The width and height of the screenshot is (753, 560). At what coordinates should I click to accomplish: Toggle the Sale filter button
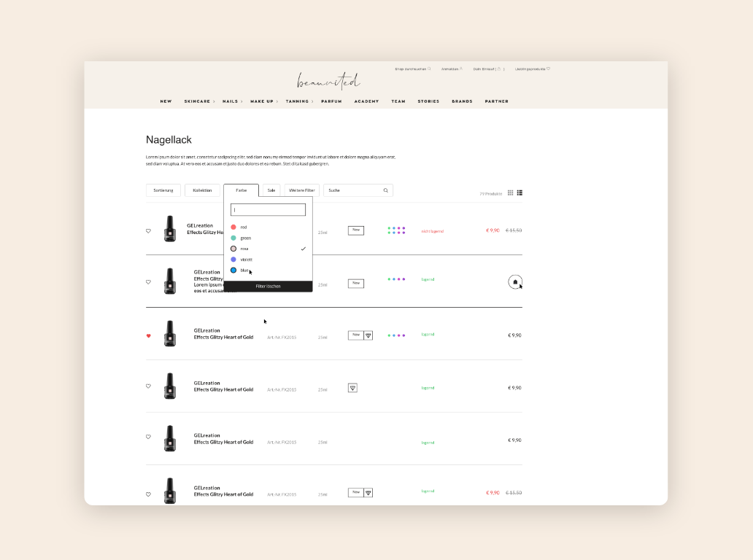pos(271,190)
